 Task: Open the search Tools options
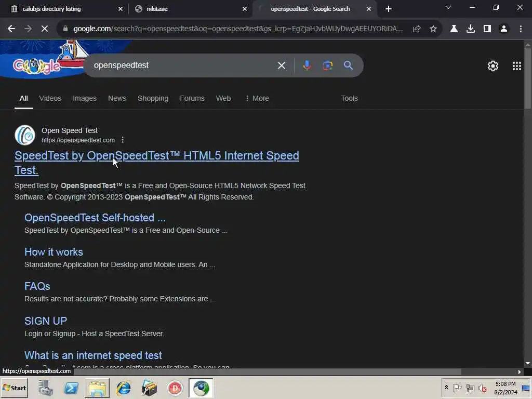(349, 98)
